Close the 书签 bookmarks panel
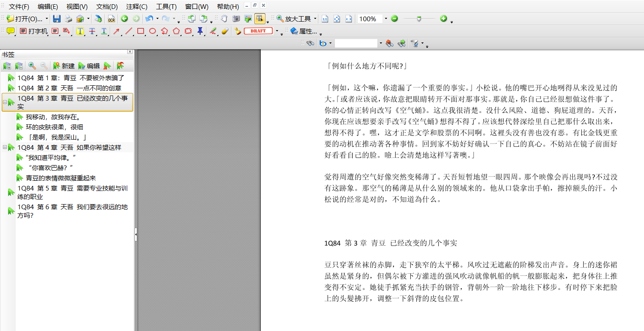Viewport: 644px width, 331px height. (130, 52)
